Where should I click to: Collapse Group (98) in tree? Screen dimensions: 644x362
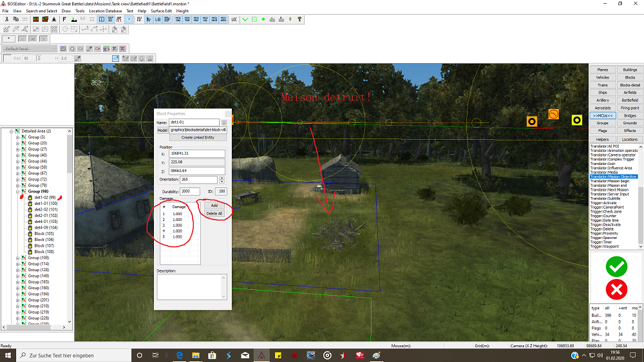click(17, 191)
